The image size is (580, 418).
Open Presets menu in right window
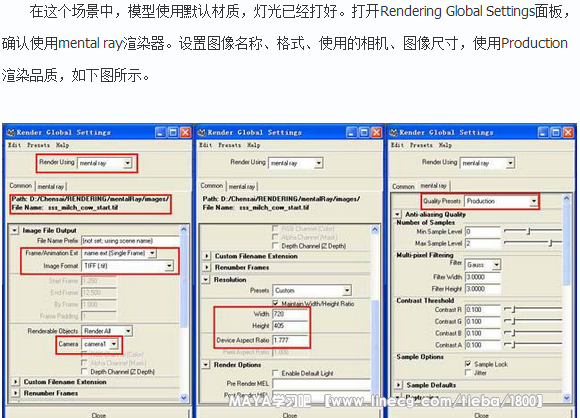pos(421,145)
